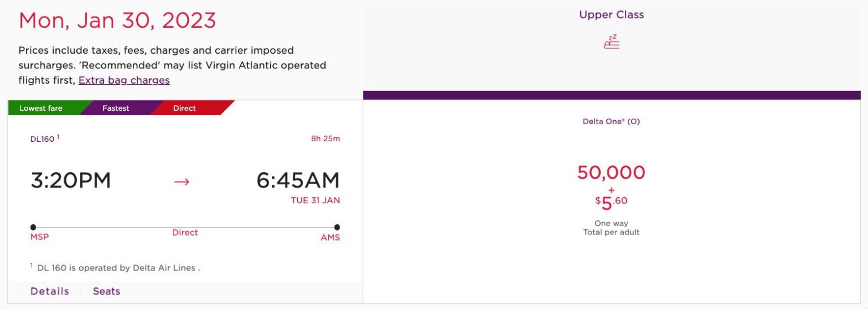Select the Fastest tag
868x309 pixels.
tap(116, 108)
